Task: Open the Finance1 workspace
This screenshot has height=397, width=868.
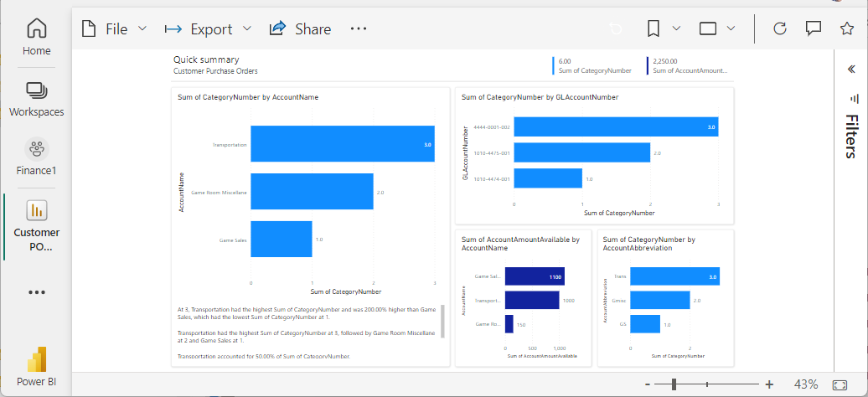Action: 36,157
